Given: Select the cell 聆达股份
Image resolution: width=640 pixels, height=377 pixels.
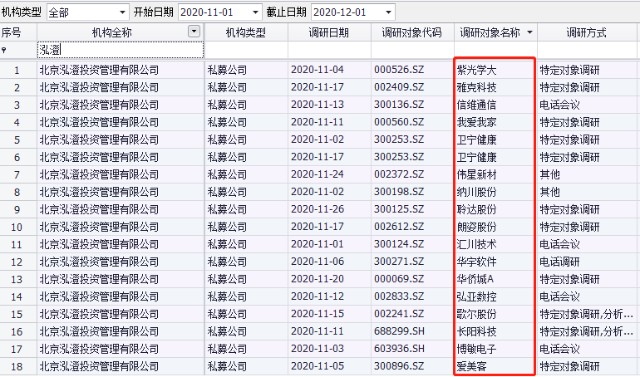Looking at the screenshot, I should pos(476,210).
